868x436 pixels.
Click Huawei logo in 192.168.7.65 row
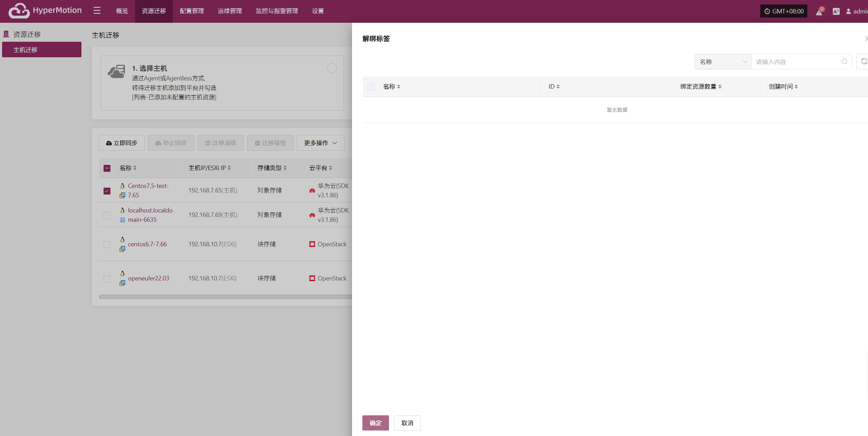click(312, 191)
